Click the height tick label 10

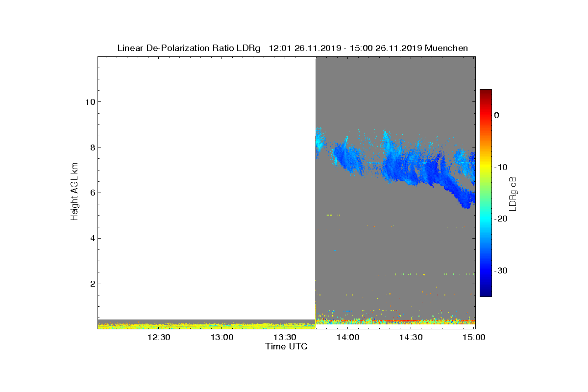pyautogui.click(x=89, y=102)
